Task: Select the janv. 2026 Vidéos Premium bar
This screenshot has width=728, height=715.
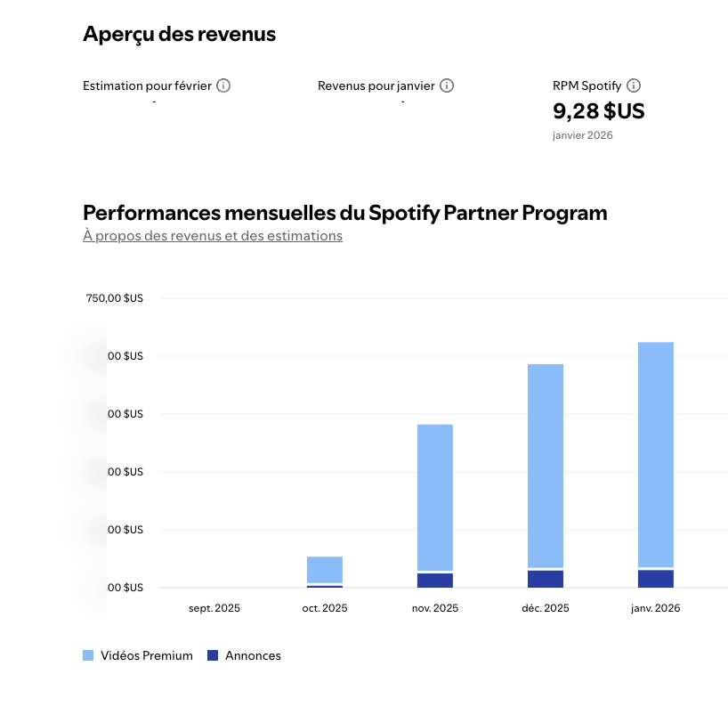Action: click(656, 454)
